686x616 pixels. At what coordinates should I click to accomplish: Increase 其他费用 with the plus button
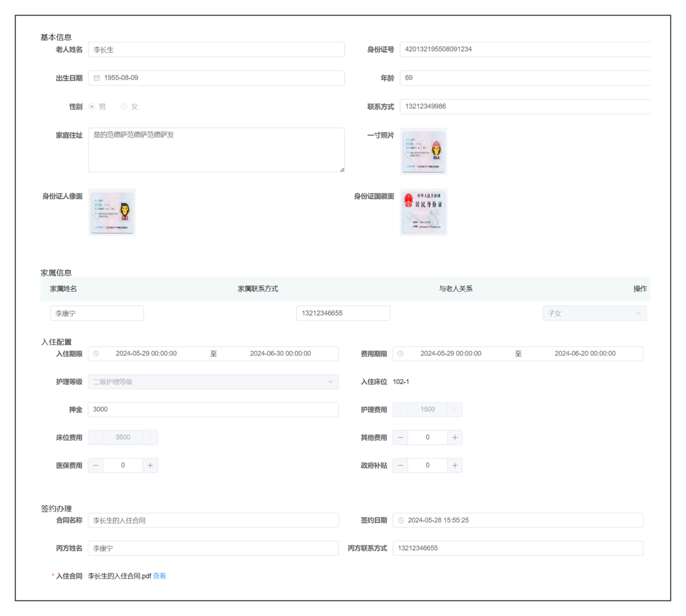point(454,438)
